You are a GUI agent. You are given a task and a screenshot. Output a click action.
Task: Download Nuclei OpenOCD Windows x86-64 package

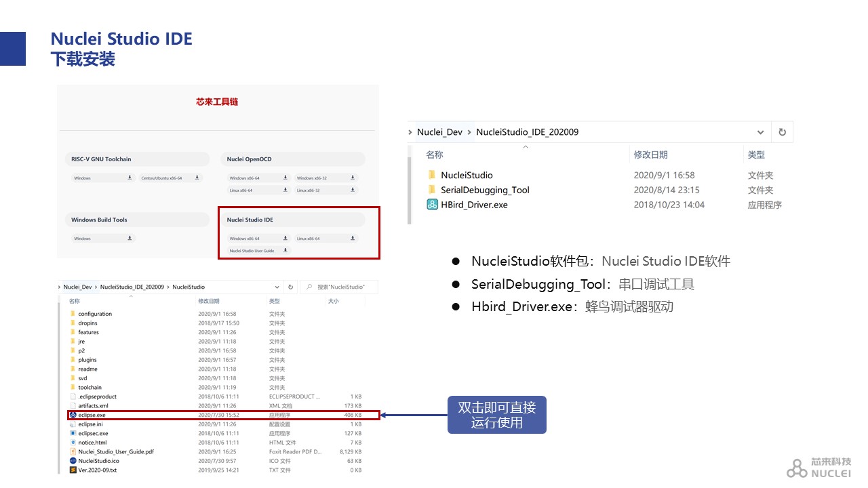(x=285, y=178)
